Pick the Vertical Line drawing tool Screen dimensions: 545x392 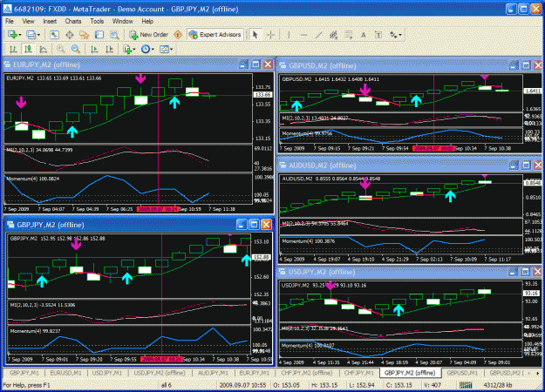tap(289, 35)
